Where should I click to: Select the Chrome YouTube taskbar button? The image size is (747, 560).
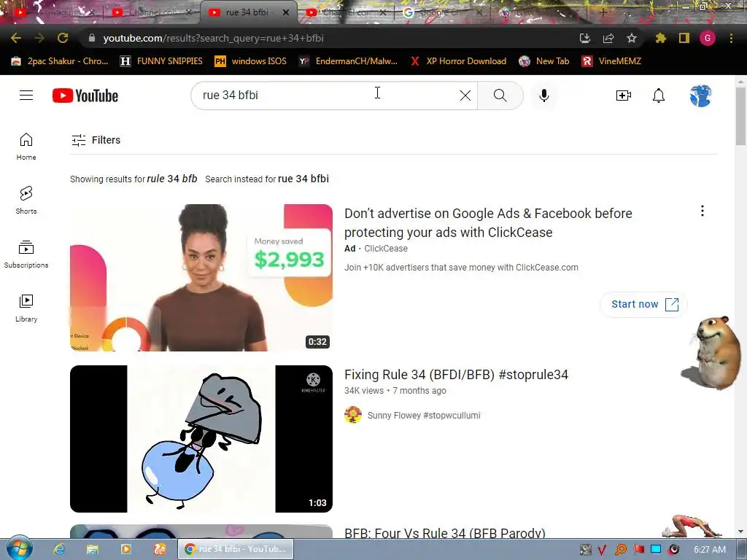pyautogui.click(x=236, y=549)
